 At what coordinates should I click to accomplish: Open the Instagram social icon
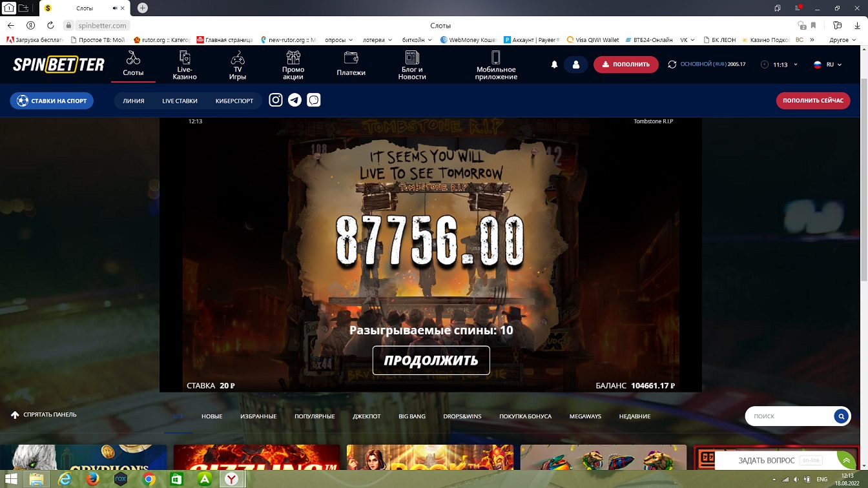tap(276, 100)
